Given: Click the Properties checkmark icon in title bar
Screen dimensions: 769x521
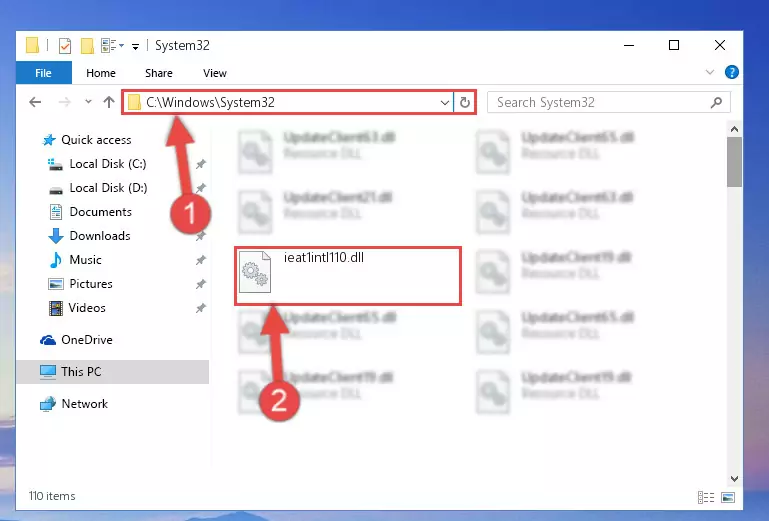Looking at the screenshot, I should pos(65,46).
